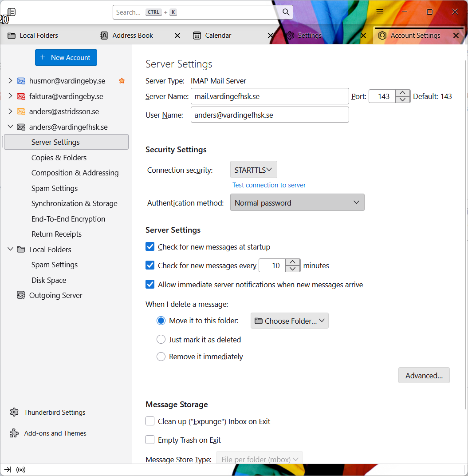
Task: Click the Local Folders folder icon in sidebar
Action: pos(21,249)
